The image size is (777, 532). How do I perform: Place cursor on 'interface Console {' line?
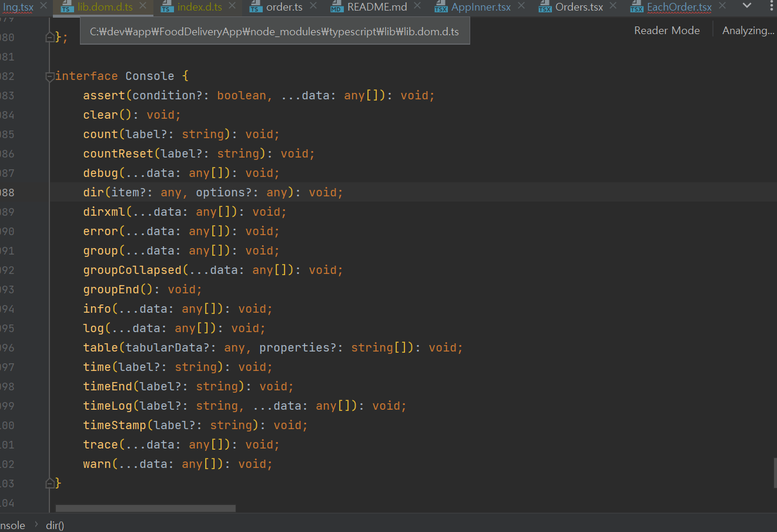(122, 76)
